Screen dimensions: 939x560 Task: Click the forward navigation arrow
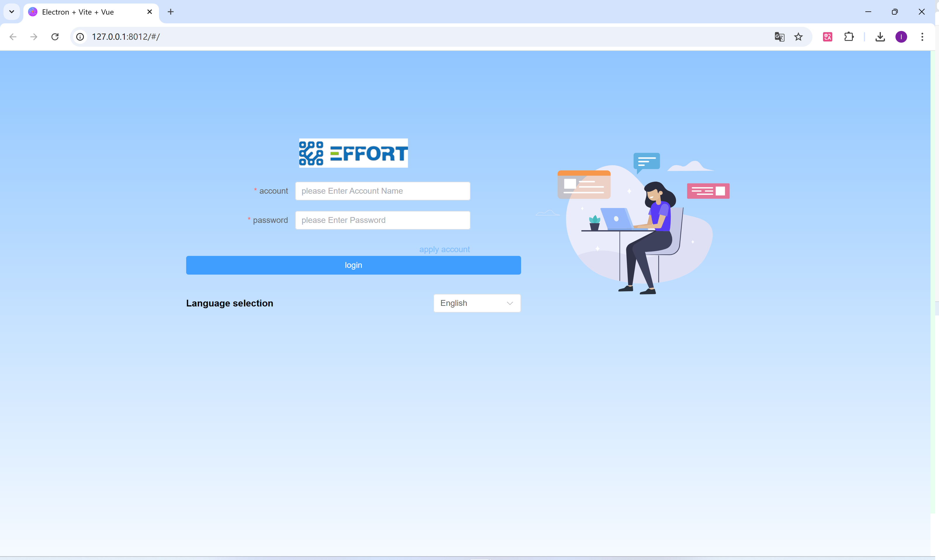coord(34,37)
